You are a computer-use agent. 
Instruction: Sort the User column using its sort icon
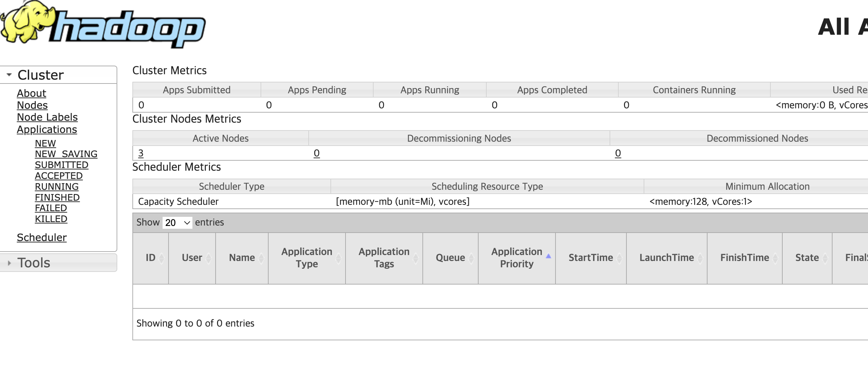click(x=209, y=258)
